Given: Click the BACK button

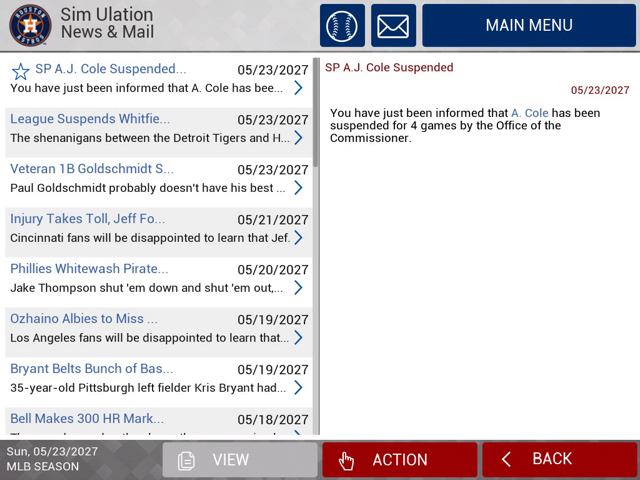Looking at the screenshot, I should point(559,460).
